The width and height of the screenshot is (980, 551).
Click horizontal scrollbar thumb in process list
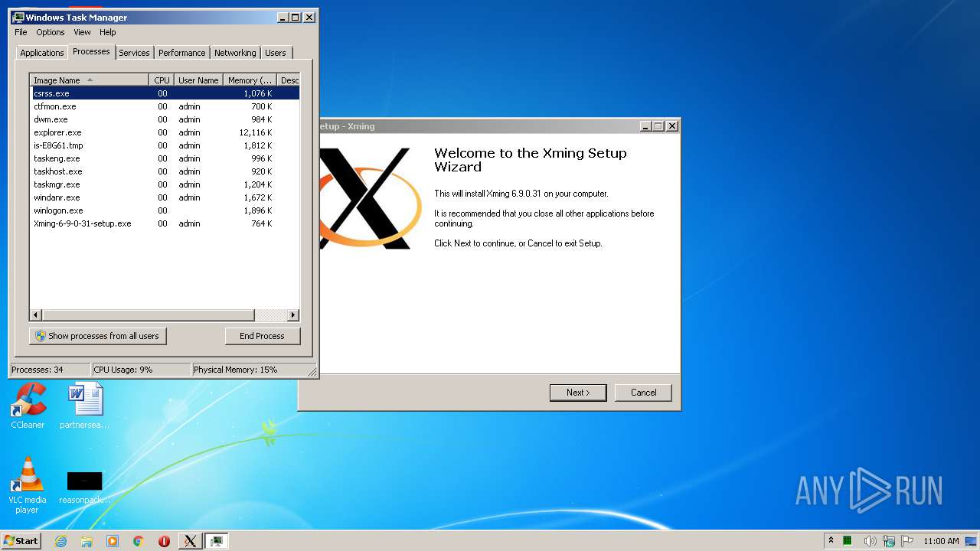(148, 315)
